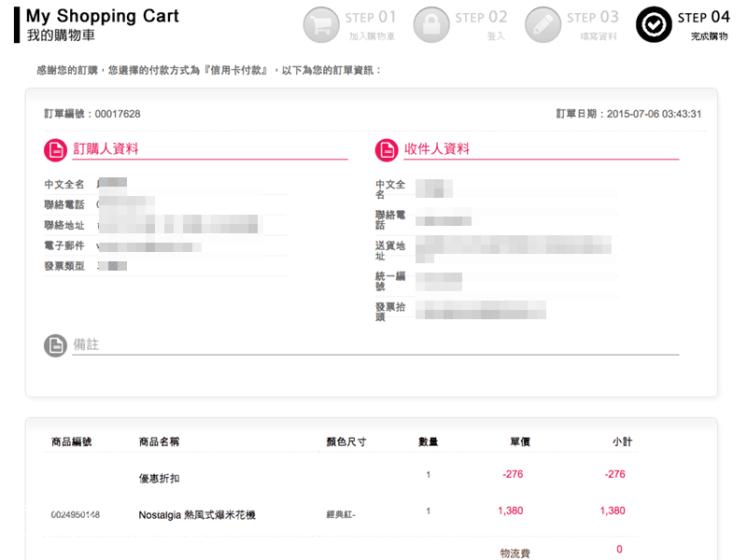Viewport: 747px width, 560px height.
Task: Click the checkmark completion icon for Step 04
Action: (655, 25)
